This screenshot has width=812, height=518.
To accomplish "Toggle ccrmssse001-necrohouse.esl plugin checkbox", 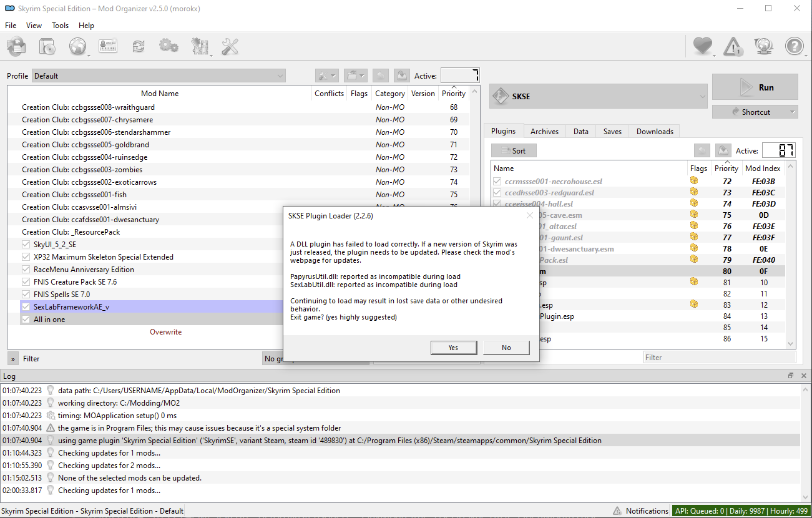I will [497, 181].
